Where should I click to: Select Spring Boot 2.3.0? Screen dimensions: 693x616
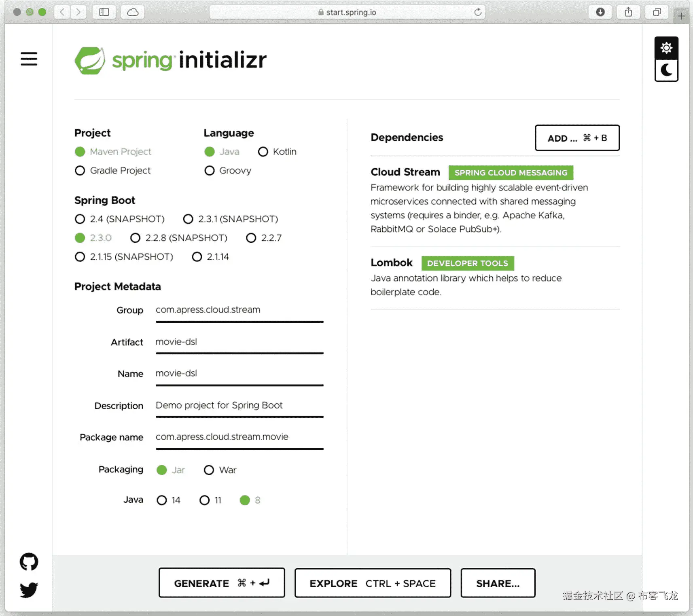click(x=93, y=238)
